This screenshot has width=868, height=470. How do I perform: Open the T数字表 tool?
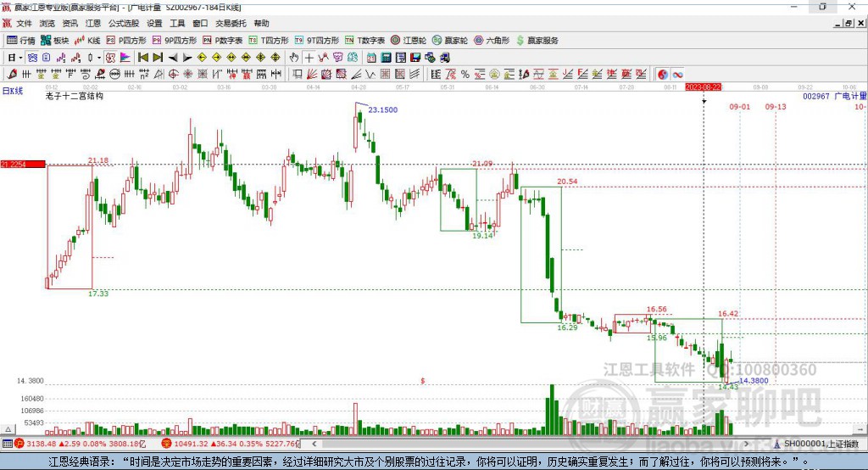pos(364,41)
